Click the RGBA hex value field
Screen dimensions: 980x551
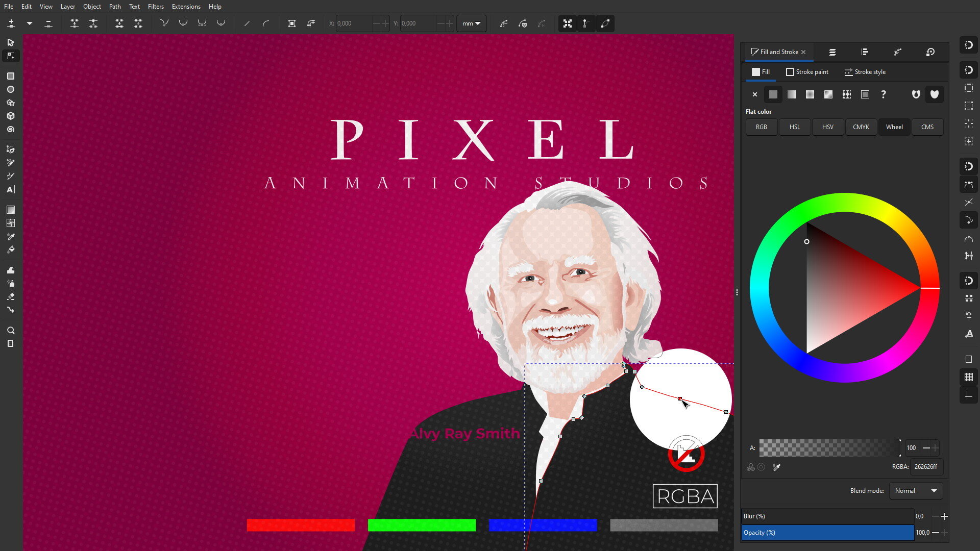[926, 467]
